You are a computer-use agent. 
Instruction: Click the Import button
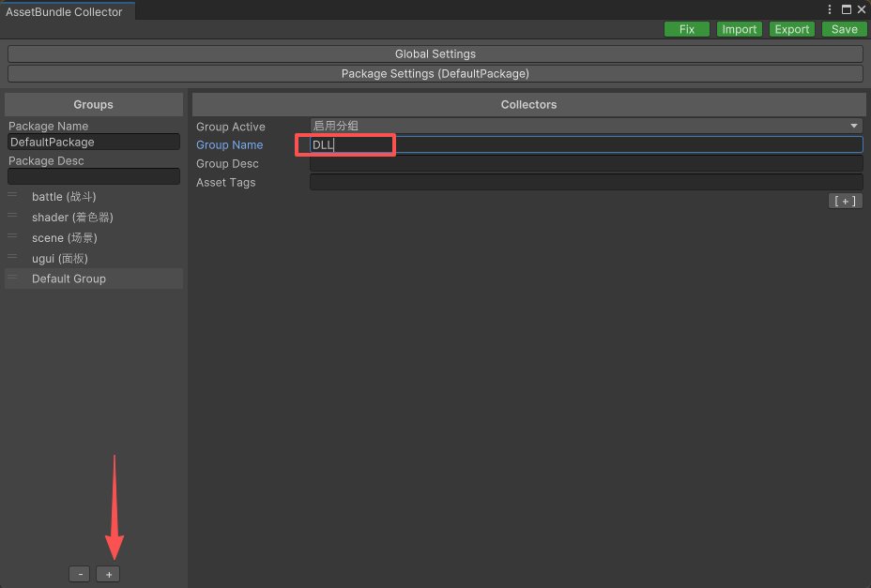pos(739,29)
